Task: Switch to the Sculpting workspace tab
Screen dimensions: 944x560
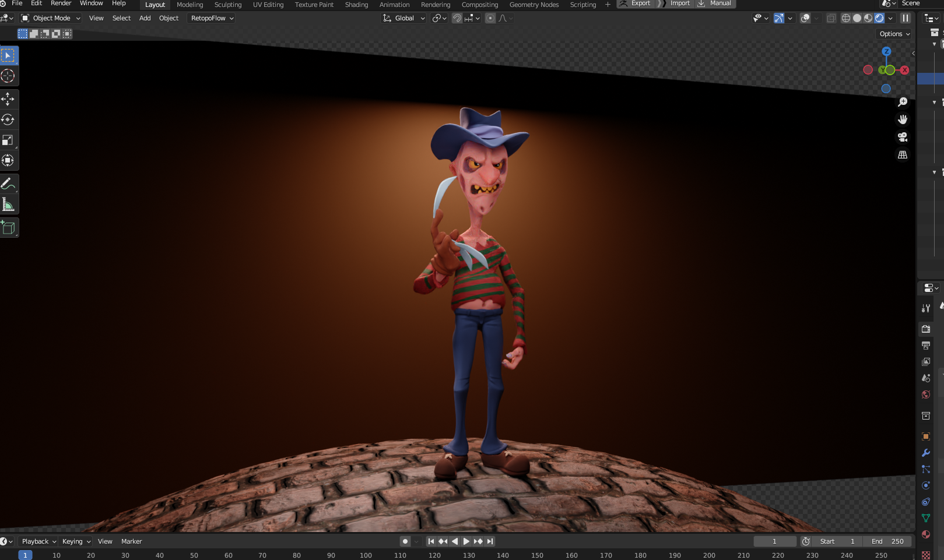Action: point(227,5)
